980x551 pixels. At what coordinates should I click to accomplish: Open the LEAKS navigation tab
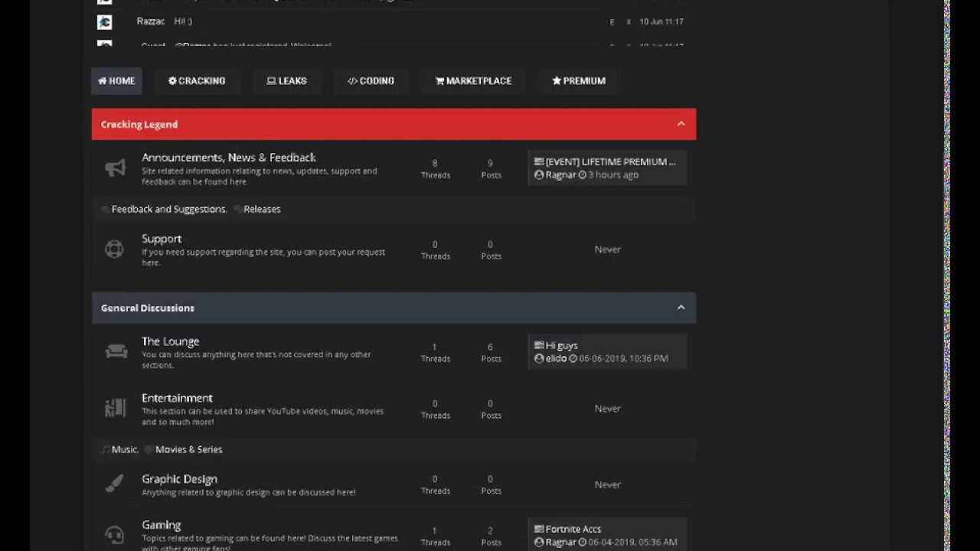point(286,80)
